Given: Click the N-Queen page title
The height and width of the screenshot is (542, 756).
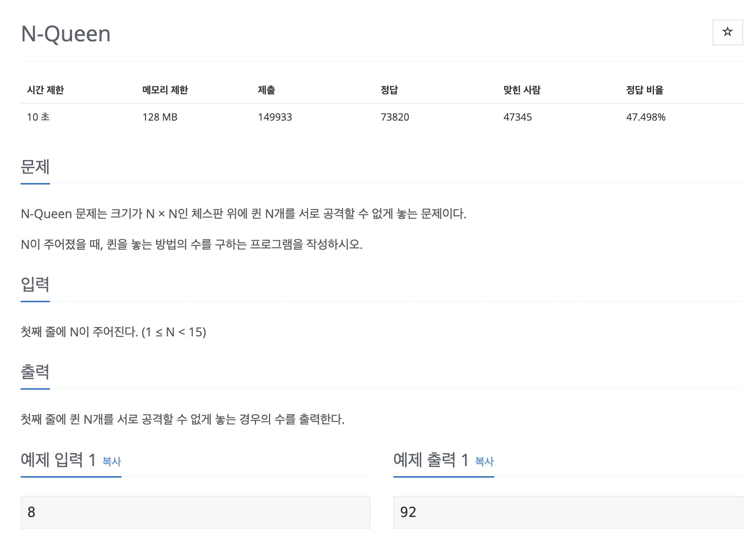Looking at the screenshot, I should [x=66, y=34].
